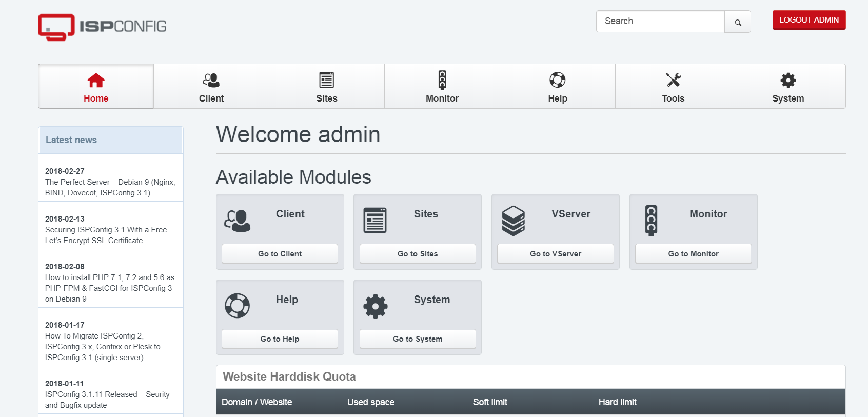Click the Soft limit column header

(x=490, y=402)
